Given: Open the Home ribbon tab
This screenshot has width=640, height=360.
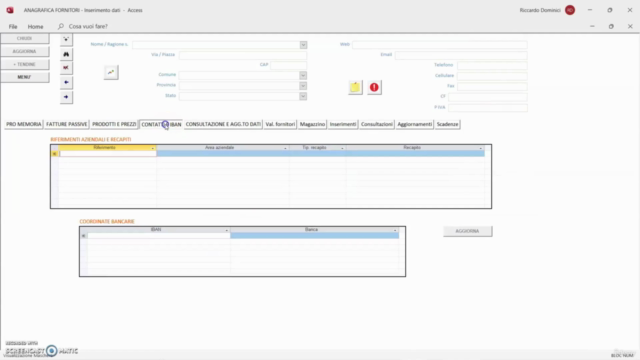Looking at the screenshot, I should point(36,27).
